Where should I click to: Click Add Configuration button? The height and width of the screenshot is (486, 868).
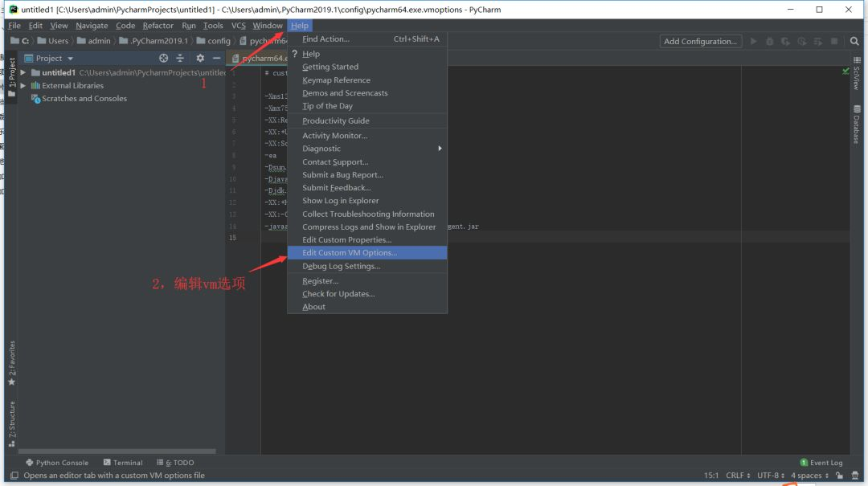pos(700,42)
